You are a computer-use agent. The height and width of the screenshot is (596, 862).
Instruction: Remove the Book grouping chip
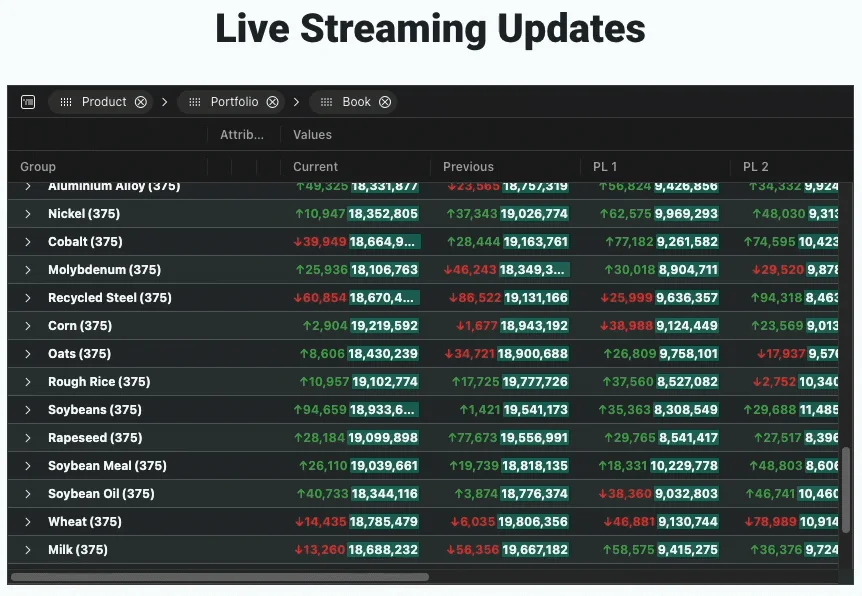385,102
